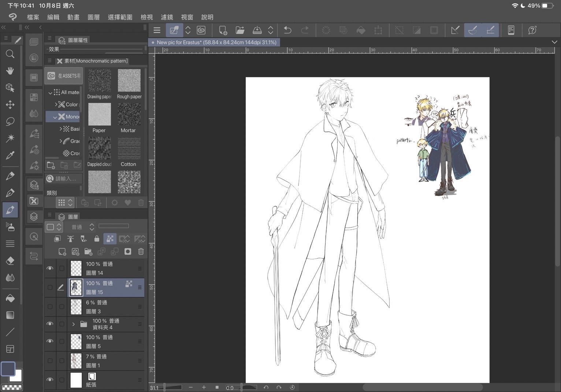
Task: Select the Cotton pattern material thumbnail
Action: pos(129,149)
